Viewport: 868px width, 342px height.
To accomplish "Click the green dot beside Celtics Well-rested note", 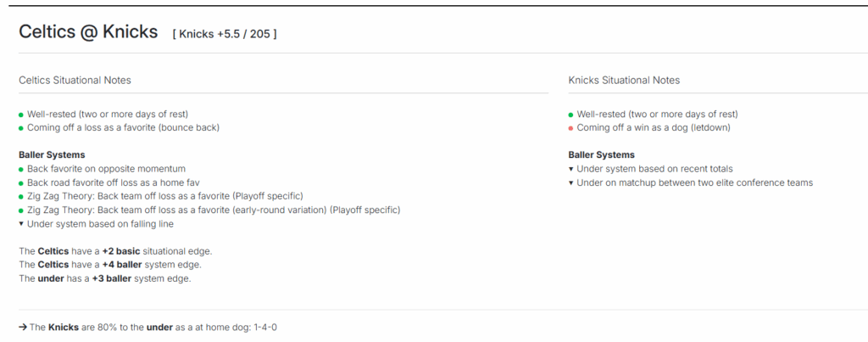I will coord(21,115).
